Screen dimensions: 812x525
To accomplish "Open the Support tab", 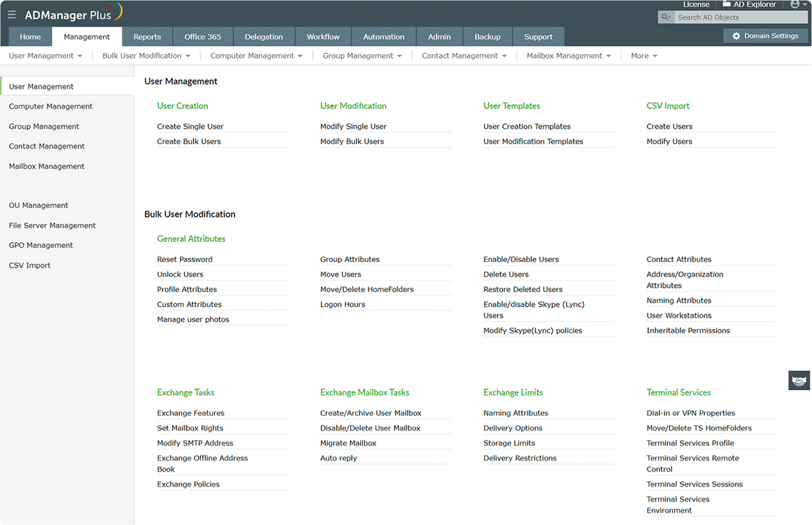I will [x=538, y=37].
